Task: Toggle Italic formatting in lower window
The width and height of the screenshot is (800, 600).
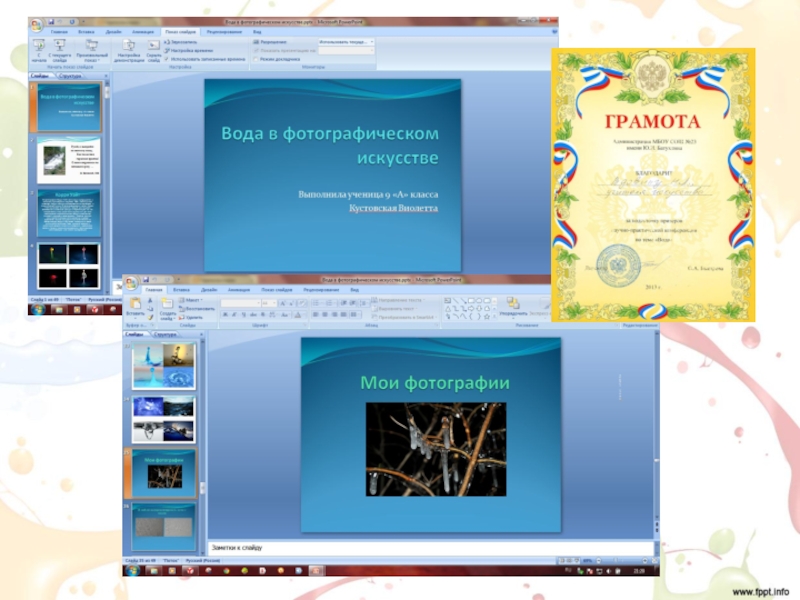Action: (x=234, y=315)
